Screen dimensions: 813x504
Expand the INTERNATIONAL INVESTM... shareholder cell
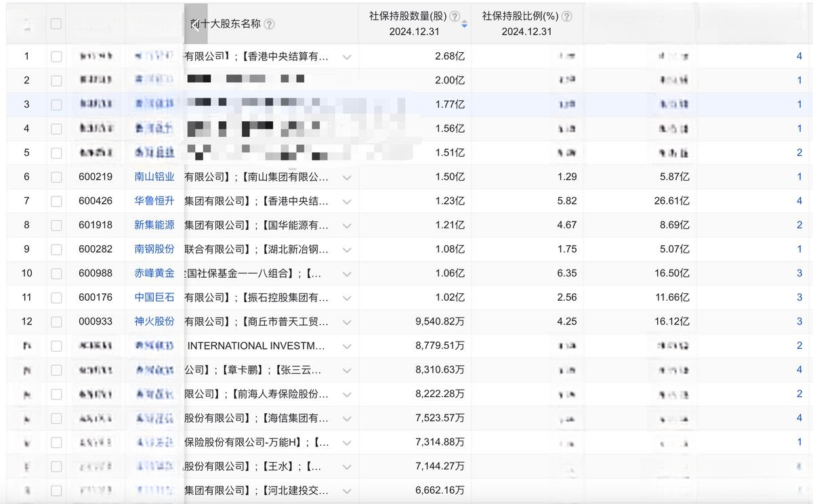pyautogui.click(x=347, y=346)
